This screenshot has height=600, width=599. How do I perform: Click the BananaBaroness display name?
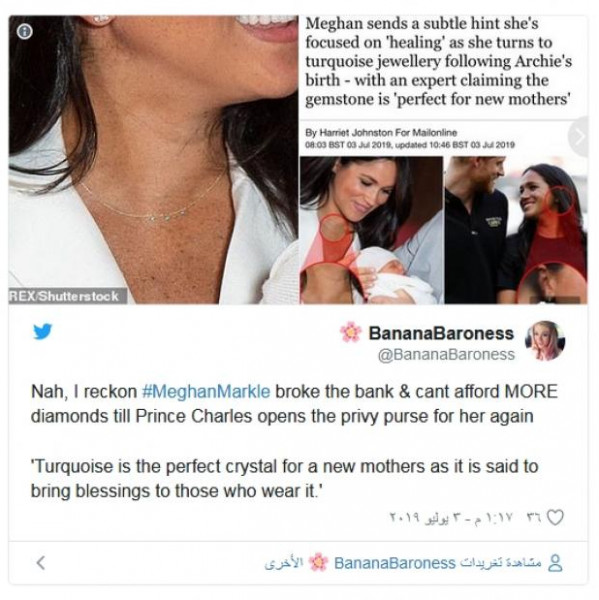pos(441,333)
